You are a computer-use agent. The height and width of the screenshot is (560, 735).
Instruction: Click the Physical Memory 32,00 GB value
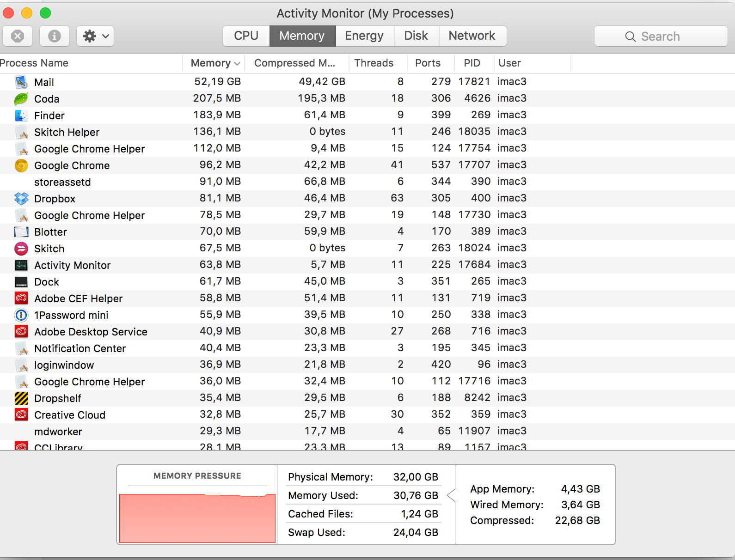coord(416,477)
